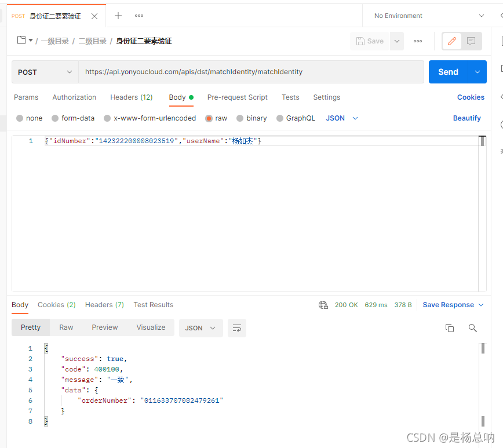Click 二级目录 in the breadcrumb
This screenshot has height=448, width=503.
(92, 41)
